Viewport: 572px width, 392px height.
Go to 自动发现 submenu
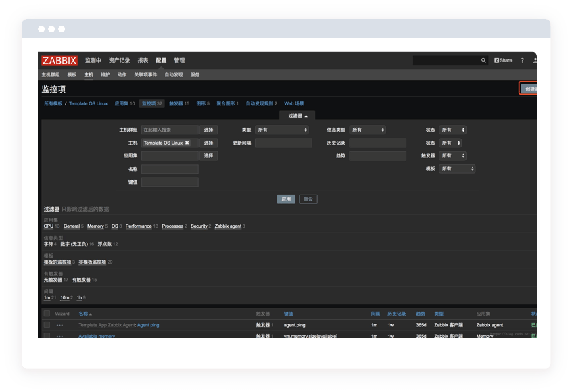click(x=174, y=75)
